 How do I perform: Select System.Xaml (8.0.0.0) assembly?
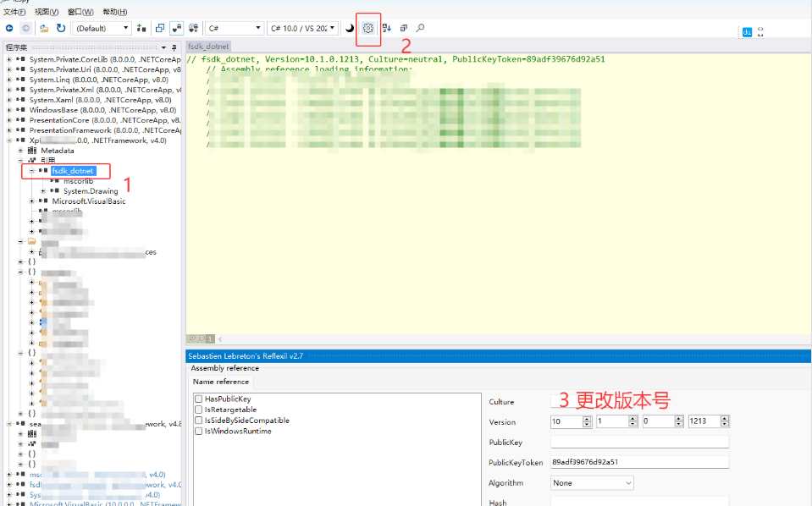[x=100, y=100]
